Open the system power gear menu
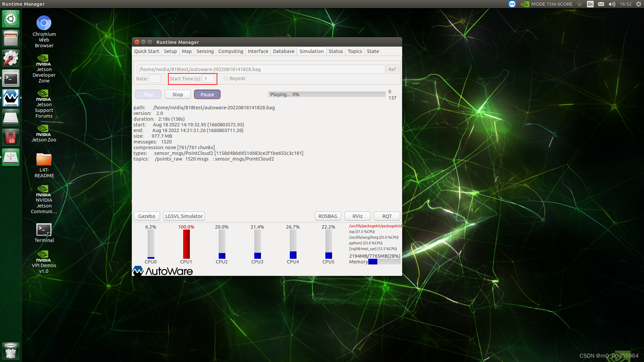644x362 pixels. pyautogui.click(x=639, y=4)
